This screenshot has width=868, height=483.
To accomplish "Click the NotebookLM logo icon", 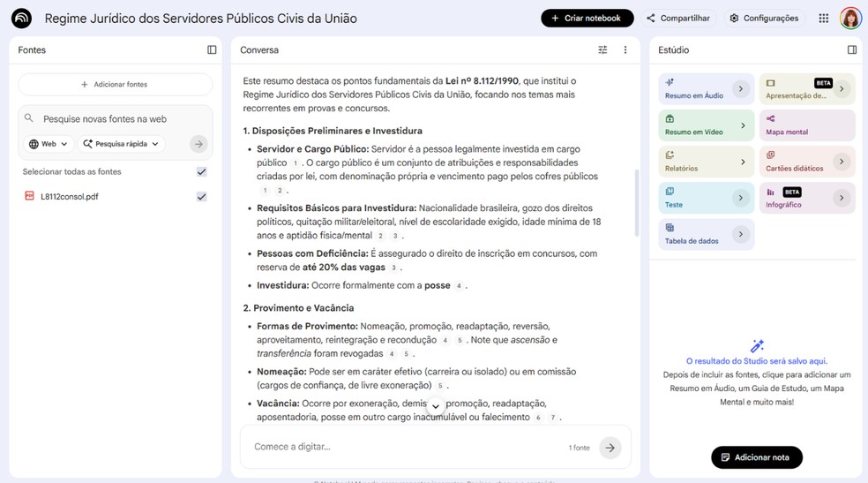I will click(21, 19).
